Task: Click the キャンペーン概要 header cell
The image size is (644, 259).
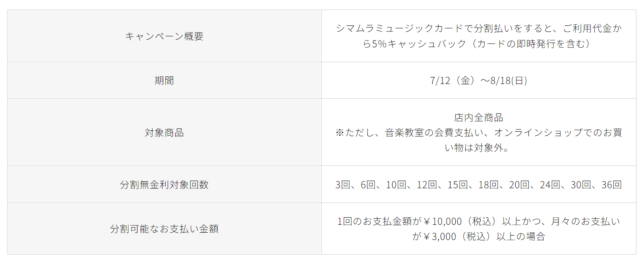Action: (164, 36)
